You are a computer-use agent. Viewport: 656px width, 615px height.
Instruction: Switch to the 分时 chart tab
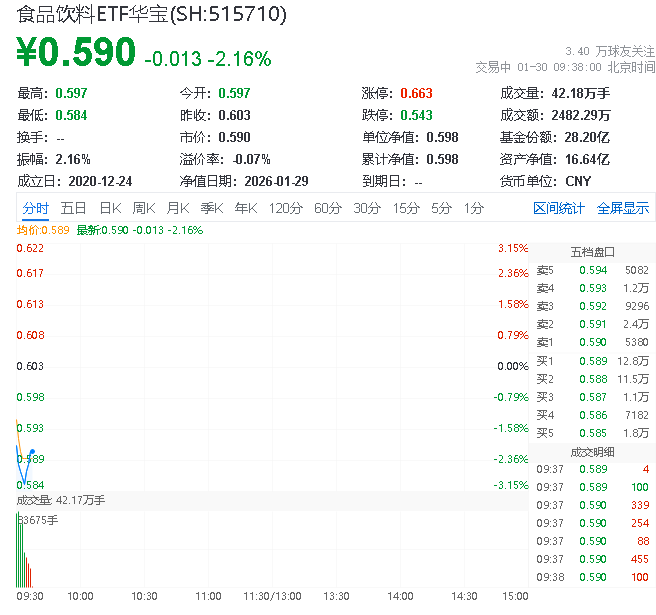click(35, 208)
